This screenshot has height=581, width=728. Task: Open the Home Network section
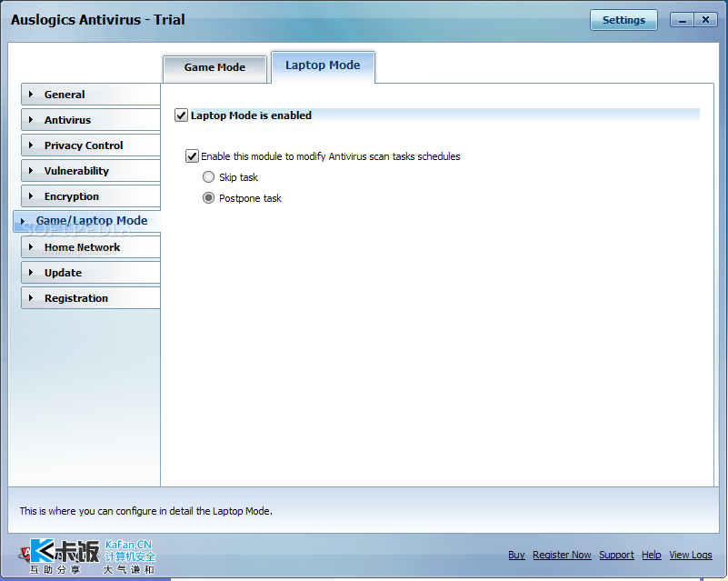[91, 247]
